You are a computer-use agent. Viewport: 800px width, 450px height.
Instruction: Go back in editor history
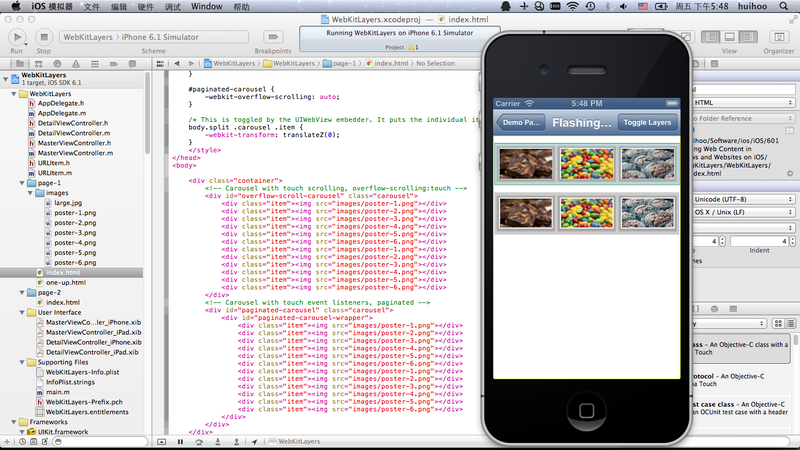click(175, 63)
